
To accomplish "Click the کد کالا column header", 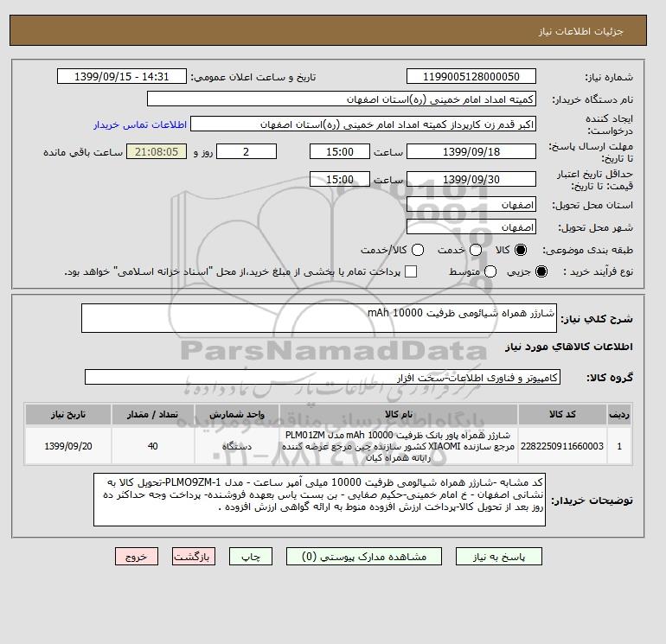I will pos(562,414).
